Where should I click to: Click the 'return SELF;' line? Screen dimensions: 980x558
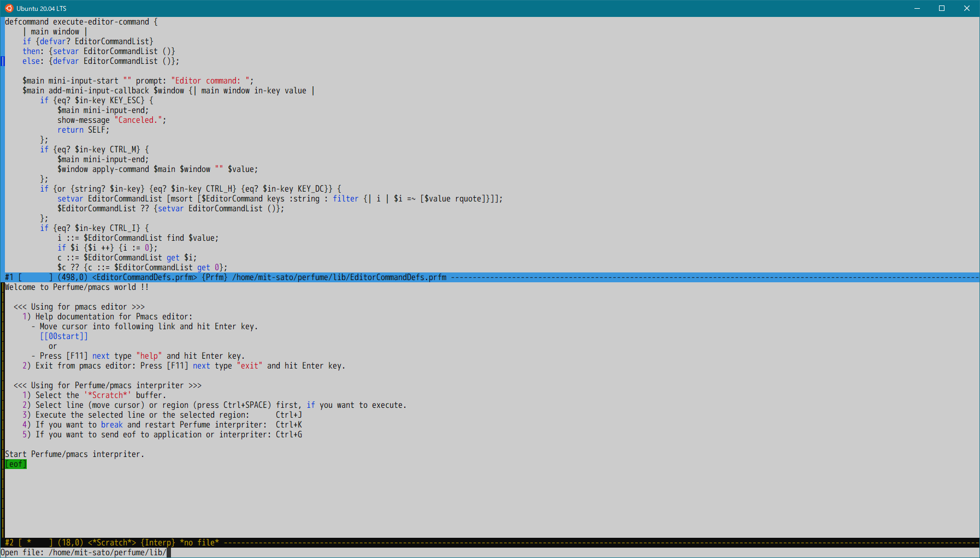point(84,130)
